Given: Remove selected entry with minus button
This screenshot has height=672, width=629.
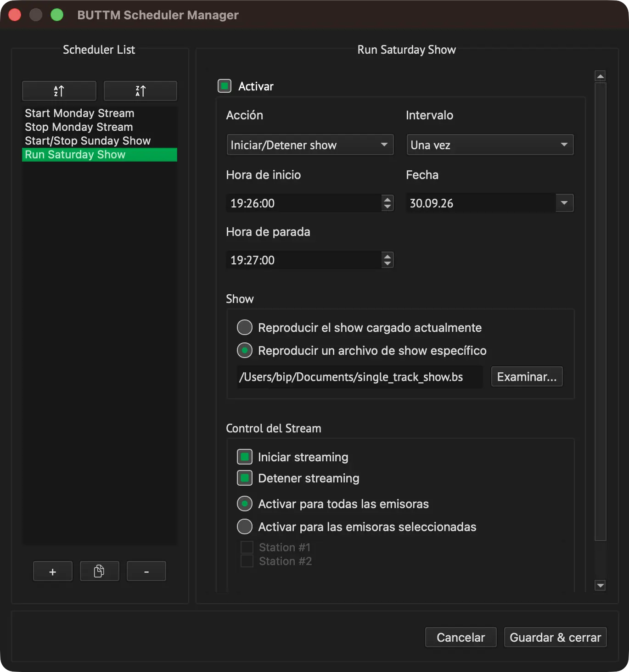Looking at the screenshot, I should tap(146, 571).
